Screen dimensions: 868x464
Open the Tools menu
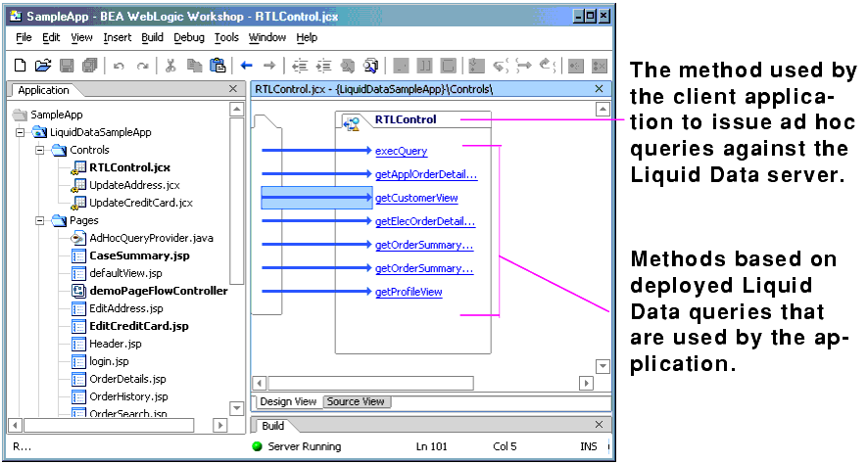click(x=226, y=37)
